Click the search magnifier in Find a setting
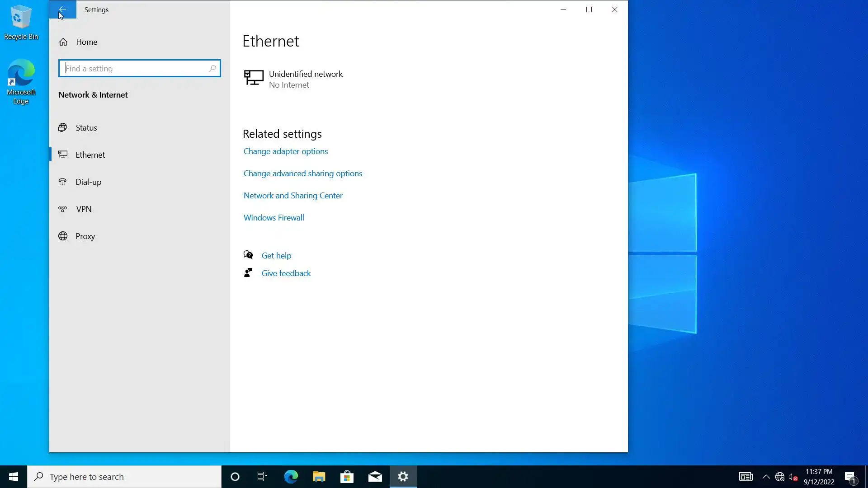868x488 pixels. (x=212, y=68)
